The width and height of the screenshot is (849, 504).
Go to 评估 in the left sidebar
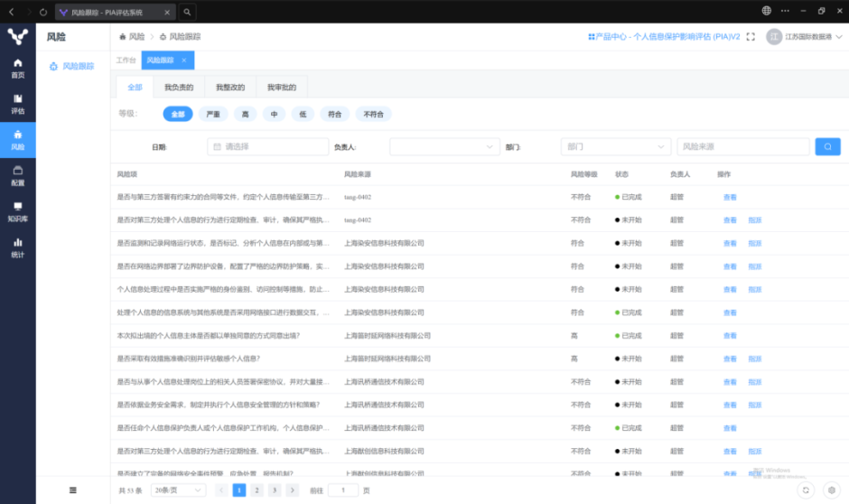click(17, 104)
